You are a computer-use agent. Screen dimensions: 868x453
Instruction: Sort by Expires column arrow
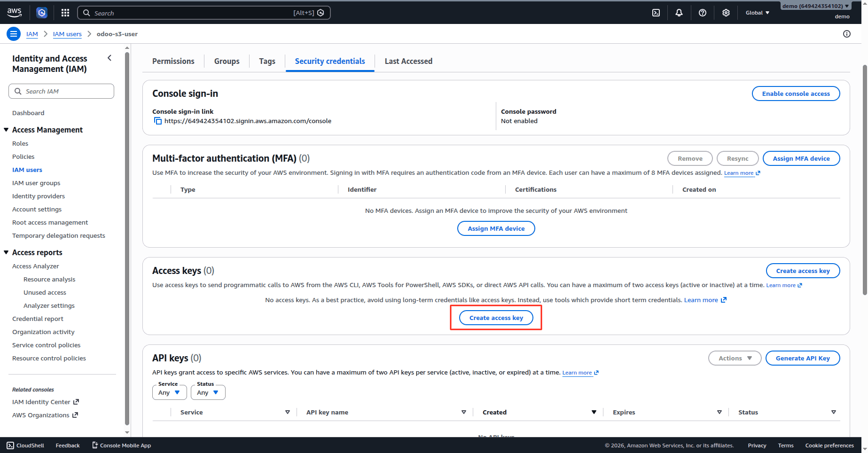719,412
